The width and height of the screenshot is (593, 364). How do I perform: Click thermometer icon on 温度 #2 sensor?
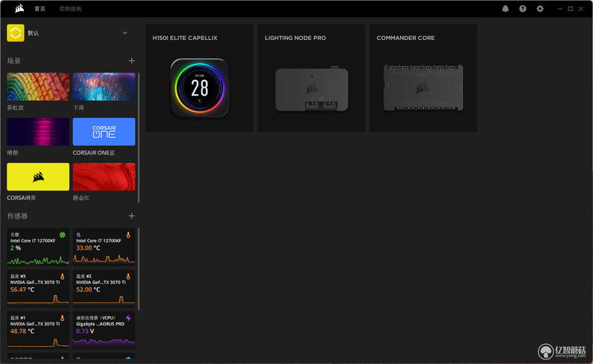point(128,277)
